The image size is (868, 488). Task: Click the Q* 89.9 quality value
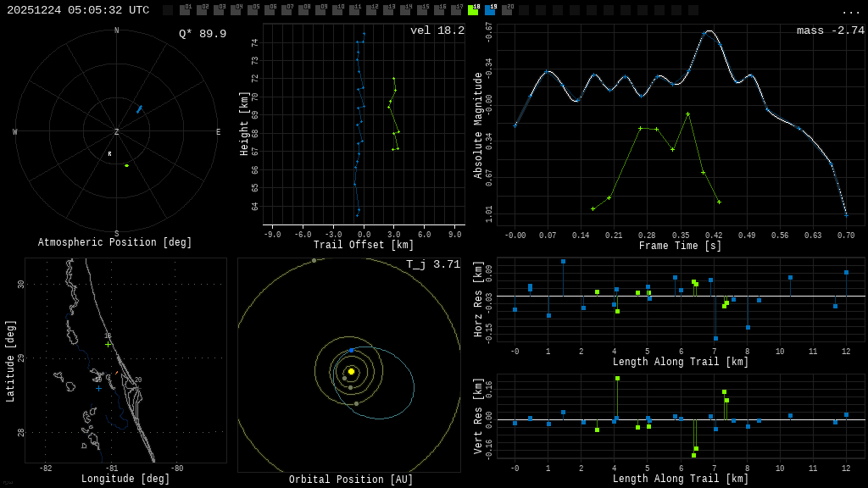tap(203, 34)
